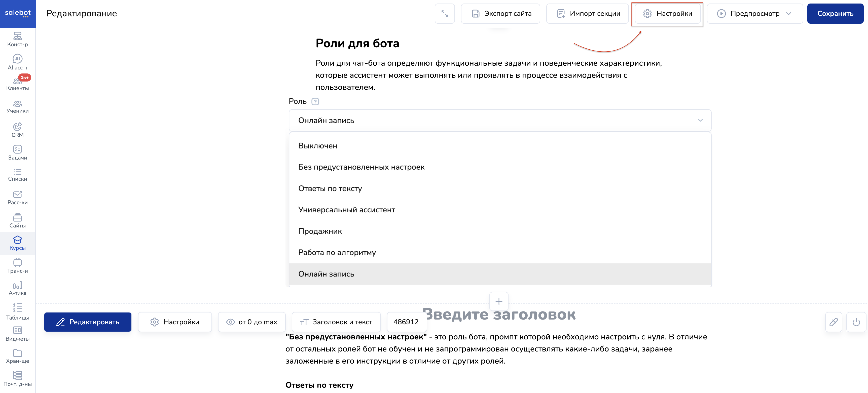Open the CRM section
Screen dimensions: 868x393
pos(18,130)
